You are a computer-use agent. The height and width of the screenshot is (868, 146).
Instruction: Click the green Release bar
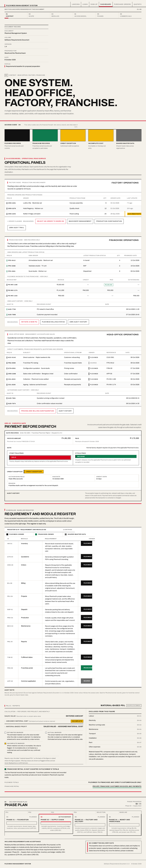pyautogui.click(x=106, y=457)
